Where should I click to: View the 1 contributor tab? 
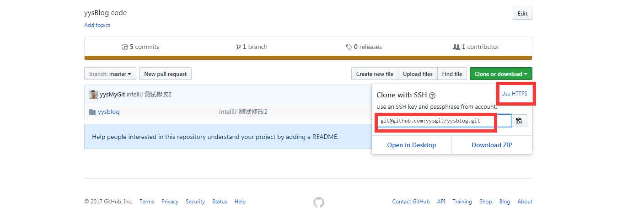pos(476,47)
